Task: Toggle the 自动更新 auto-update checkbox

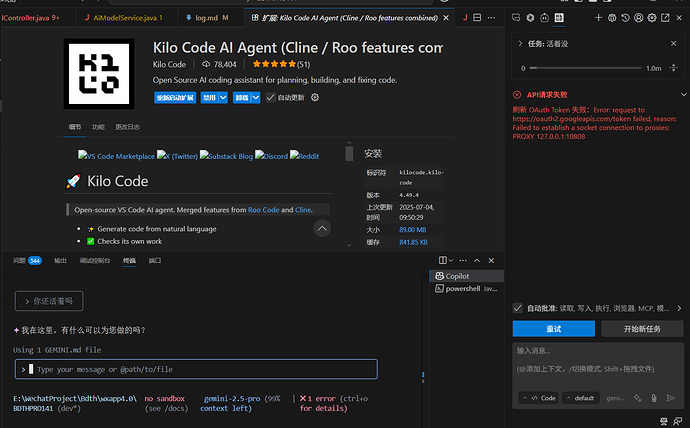Action: (270, 97)
